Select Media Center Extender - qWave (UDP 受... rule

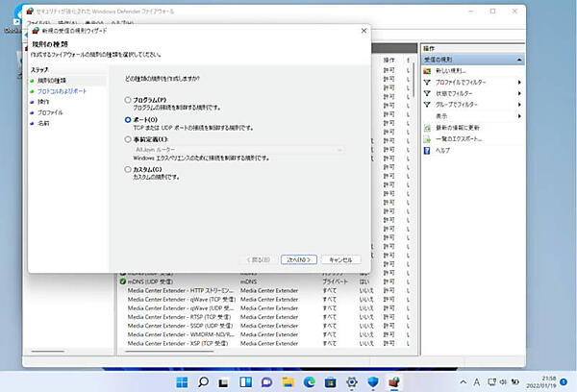[265, 308]
